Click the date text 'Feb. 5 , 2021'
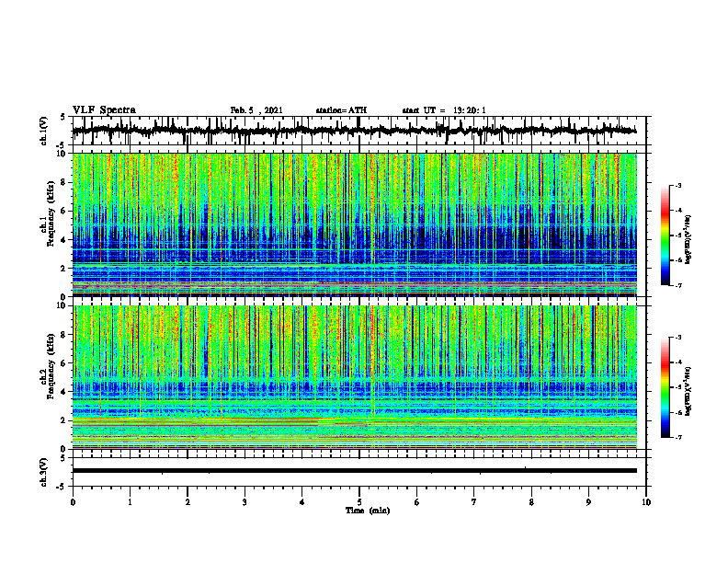 click(256, 110)
